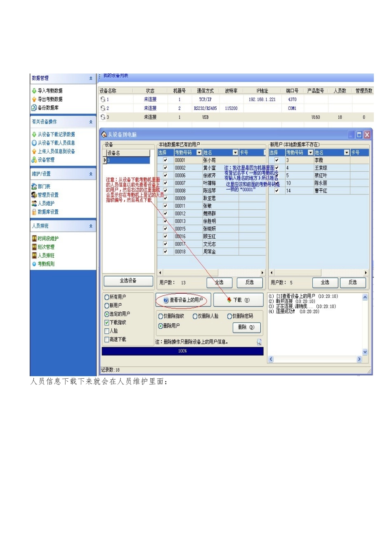This screenshot has width=392, height=555.
Task: Open 考勤号码 filter dropdown in new users table
Action: pyautogui.click(x=311, y=153)
